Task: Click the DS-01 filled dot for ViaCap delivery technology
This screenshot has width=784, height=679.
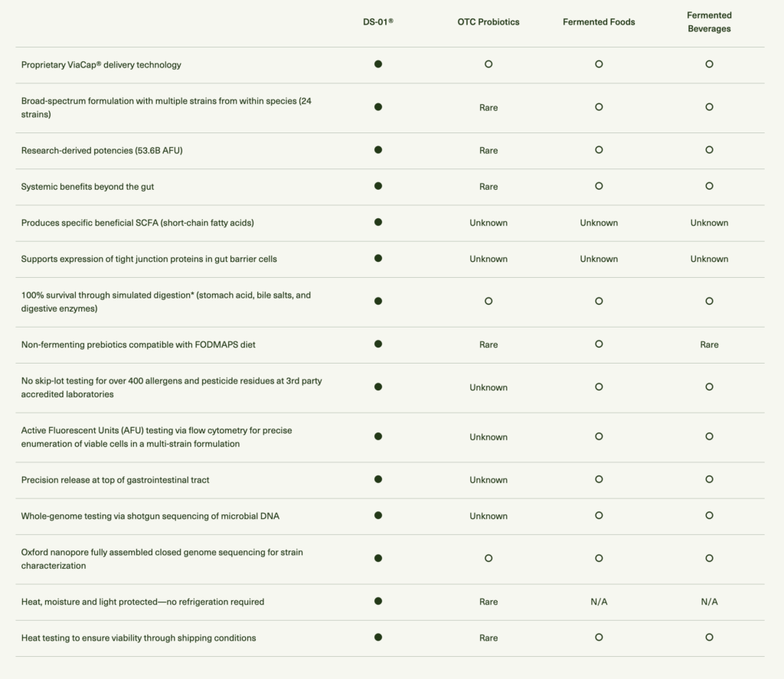Action: coord(378,64)
